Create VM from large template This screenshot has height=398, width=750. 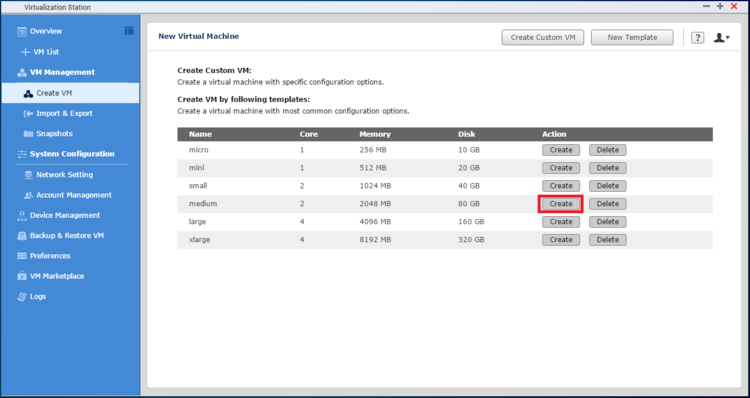point(561,221)
